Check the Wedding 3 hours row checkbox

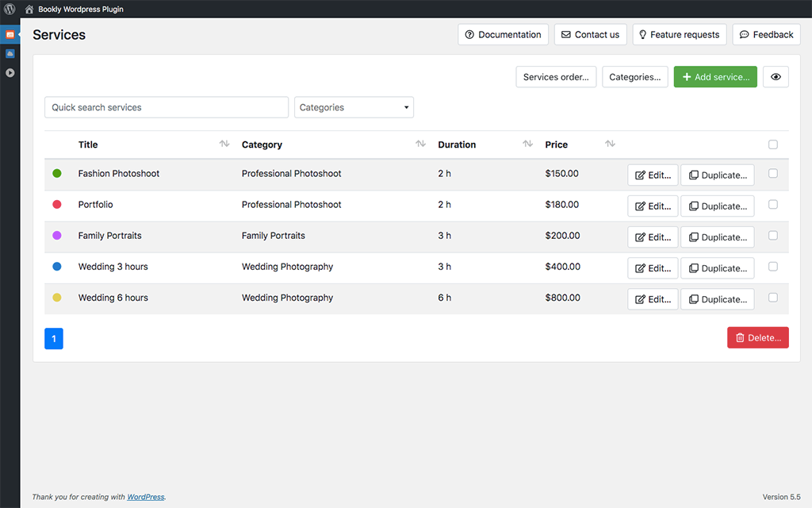(x=772, y=267)
